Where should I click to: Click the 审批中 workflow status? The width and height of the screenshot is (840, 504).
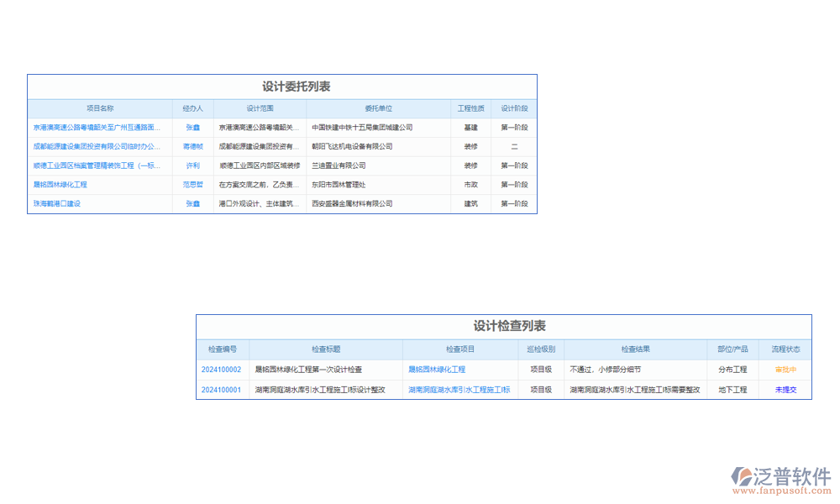click(x=785, y=370)
